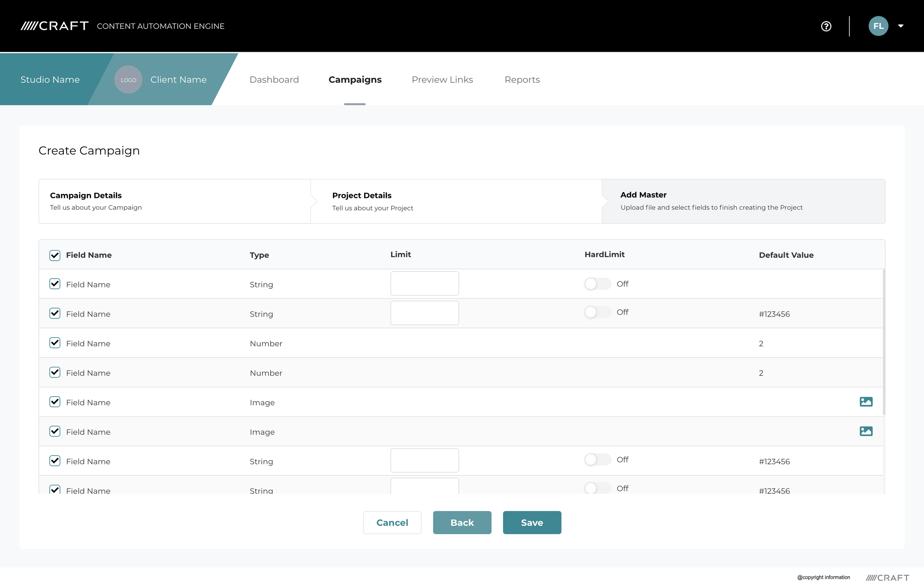The image size is (924, 588).
Task: Click the client LOGO circle
Action: tap(128, 80)
